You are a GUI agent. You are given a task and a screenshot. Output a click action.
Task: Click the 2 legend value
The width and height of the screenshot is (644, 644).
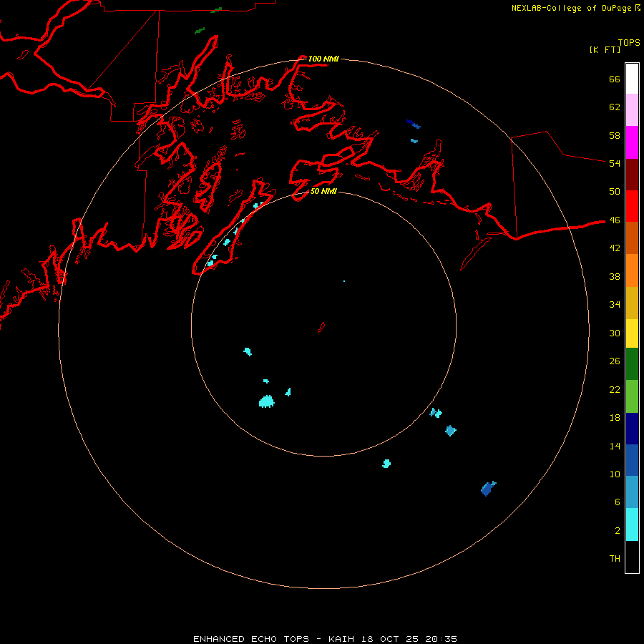[618, 531]
